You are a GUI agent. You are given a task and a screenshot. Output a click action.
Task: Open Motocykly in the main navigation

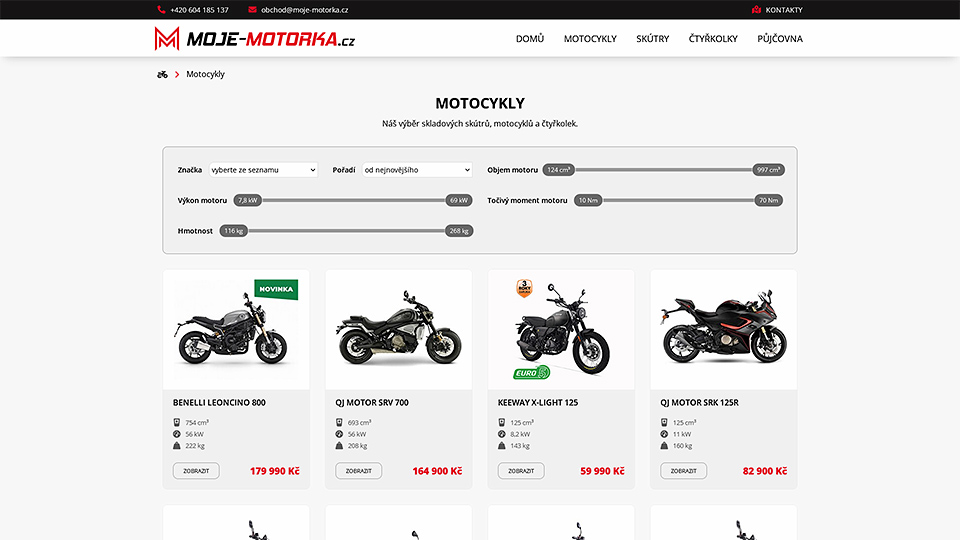coord(590,39)
